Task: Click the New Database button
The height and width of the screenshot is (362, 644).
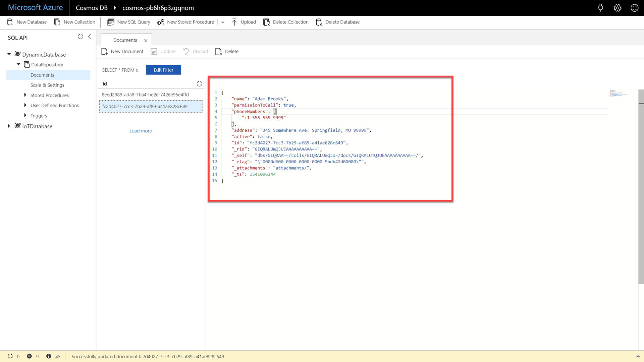Action: [27, 22]
